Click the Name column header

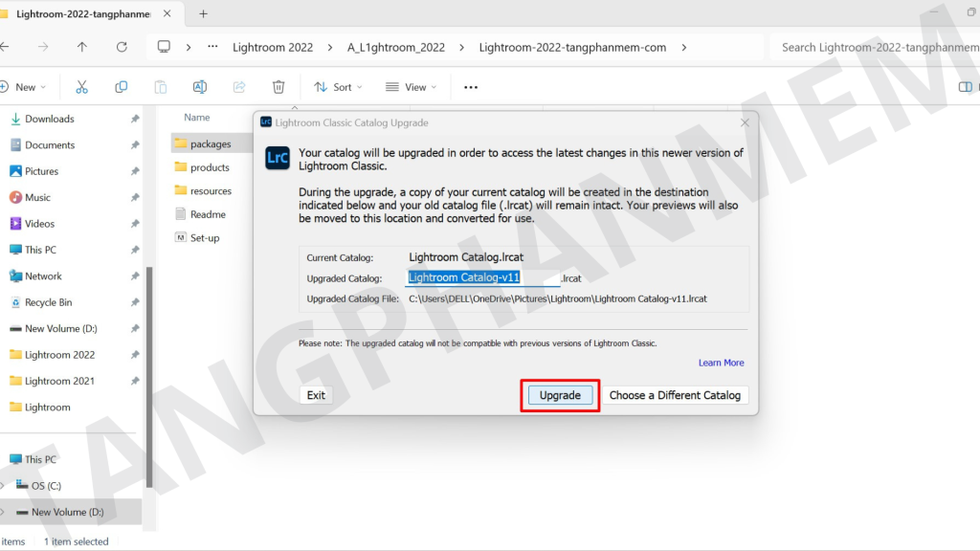pyautogui.click(x=197, y=118)
